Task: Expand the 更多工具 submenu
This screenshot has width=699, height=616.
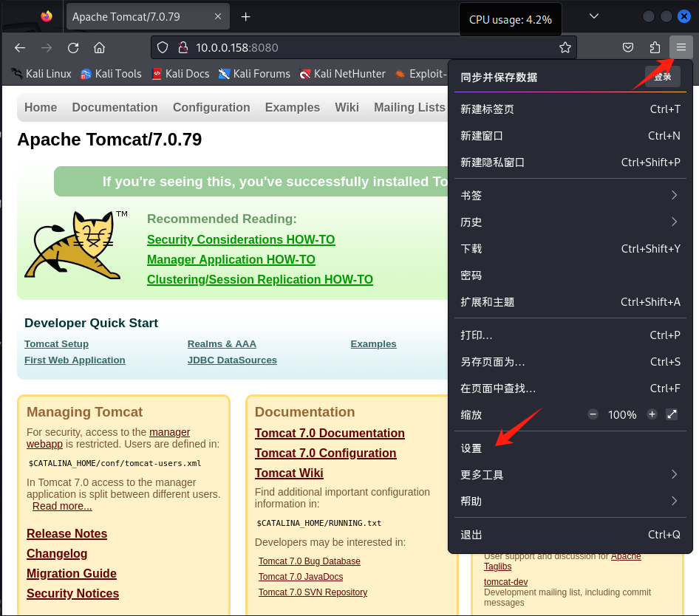Action: click(x=570, y=475)
